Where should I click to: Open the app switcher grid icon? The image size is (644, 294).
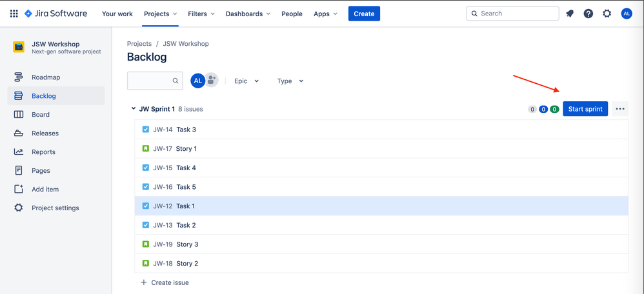click(14, 14)
